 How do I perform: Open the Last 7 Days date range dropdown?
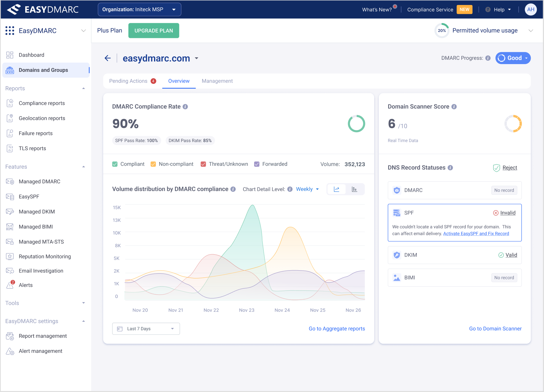[x=146, y=329]
